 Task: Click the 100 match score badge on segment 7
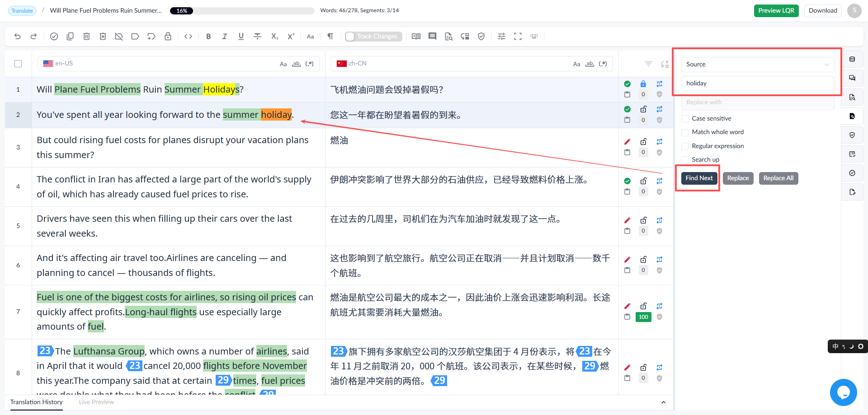tap(643, 317)
